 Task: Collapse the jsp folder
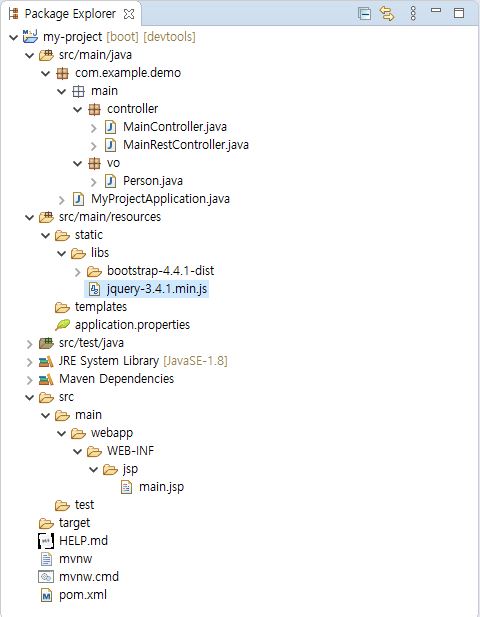(94, 469)
